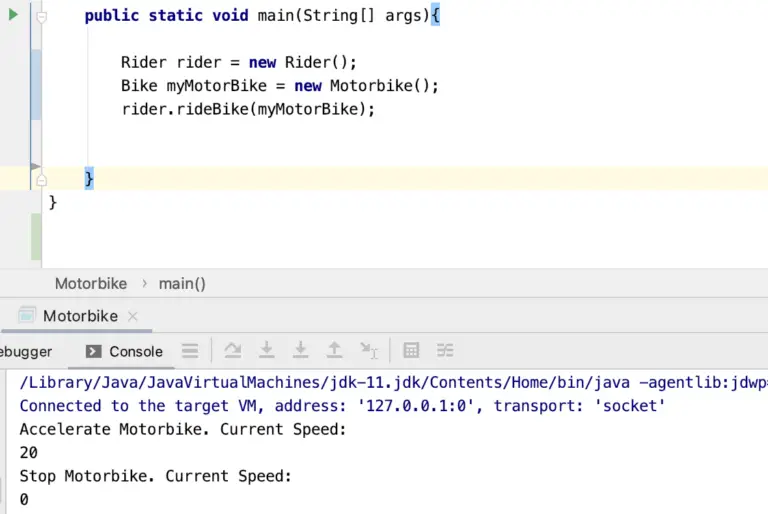Click the Force Step Into icon
This screenshot has height=514, width=768.
click(x=300, y=350)
